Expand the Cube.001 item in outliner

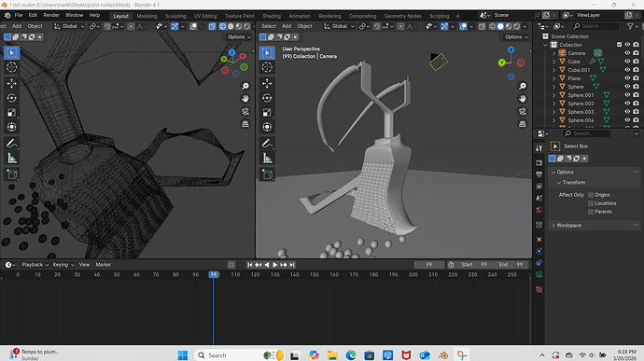pyautogui.click(x=553, y=70)
